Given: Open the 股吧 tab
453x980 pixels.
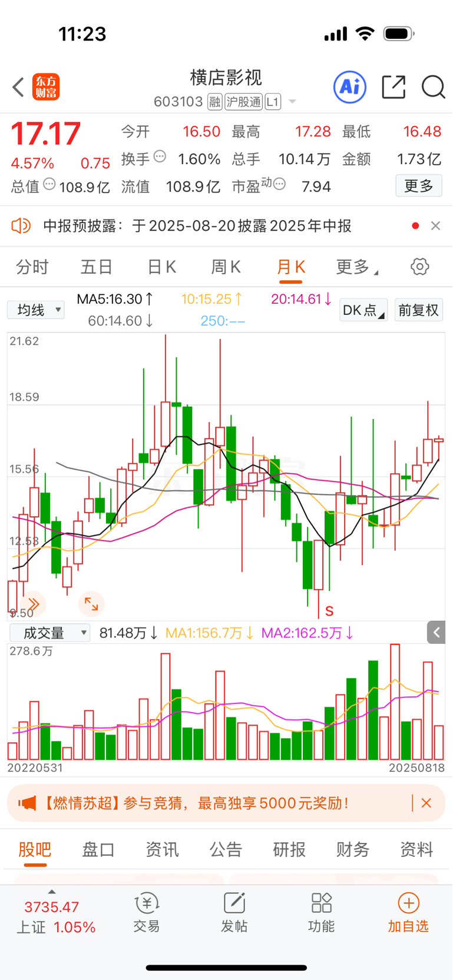Looking at the screenshot, I should coord(35,849).
